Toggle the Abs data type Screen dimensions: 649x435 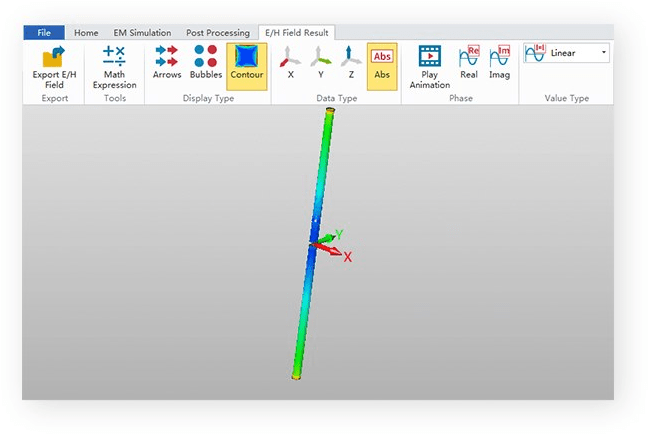pyautogui.click(x=382, y=66)
